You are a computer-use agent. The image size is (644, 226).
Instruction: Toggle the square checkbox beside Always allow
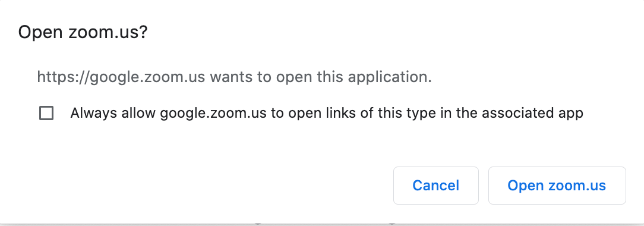tap(46, 113)
